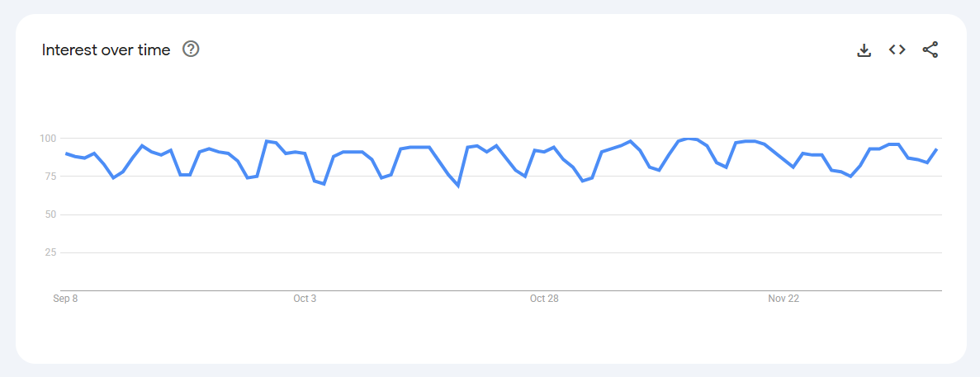980x377 pixels.
Task: Click the lowest dip of the trend line
Action: tap(457, 186)
